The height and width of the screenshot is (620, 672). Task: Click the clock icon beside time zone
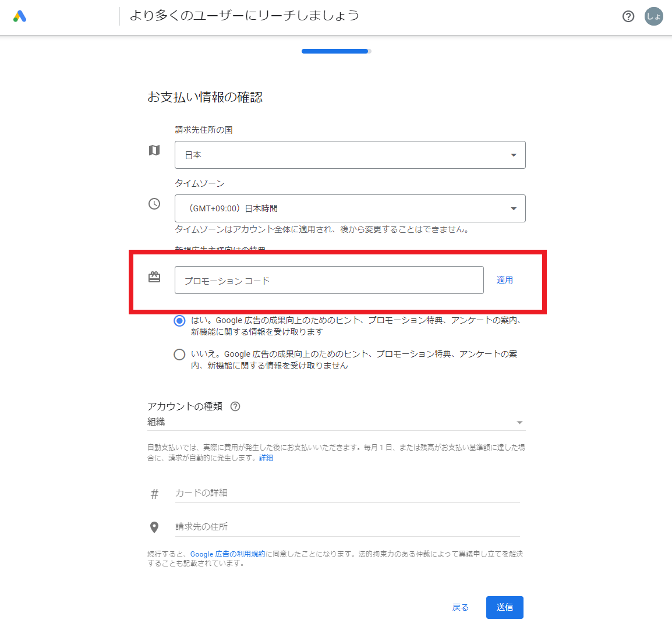coord(154,204)
